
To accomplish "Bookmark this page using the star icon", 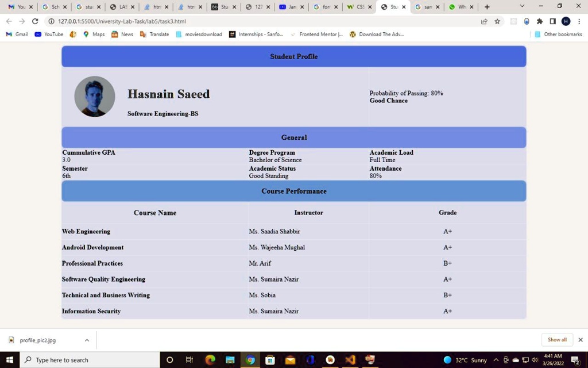I will (497, 21).
